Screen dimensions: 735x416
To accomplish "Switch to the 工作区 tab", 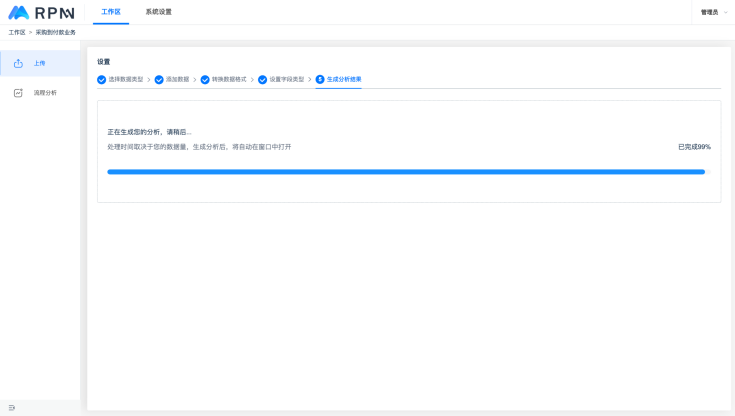I will click(x=110, y=12).
